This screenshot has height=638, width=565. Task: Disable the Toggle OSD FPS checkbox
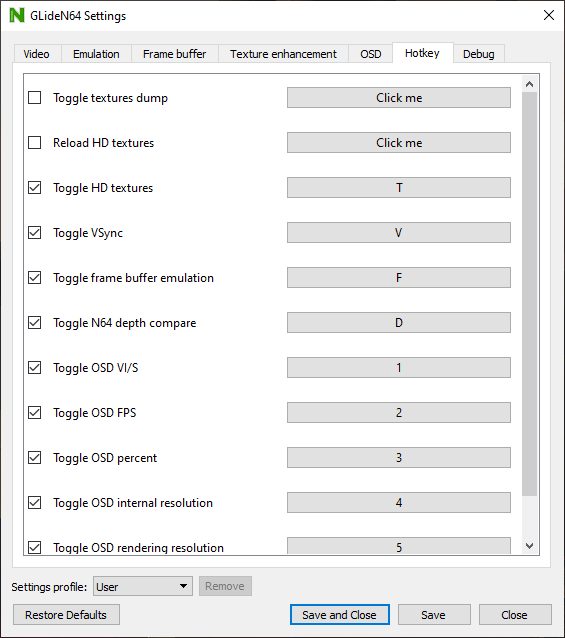(35, 413)
